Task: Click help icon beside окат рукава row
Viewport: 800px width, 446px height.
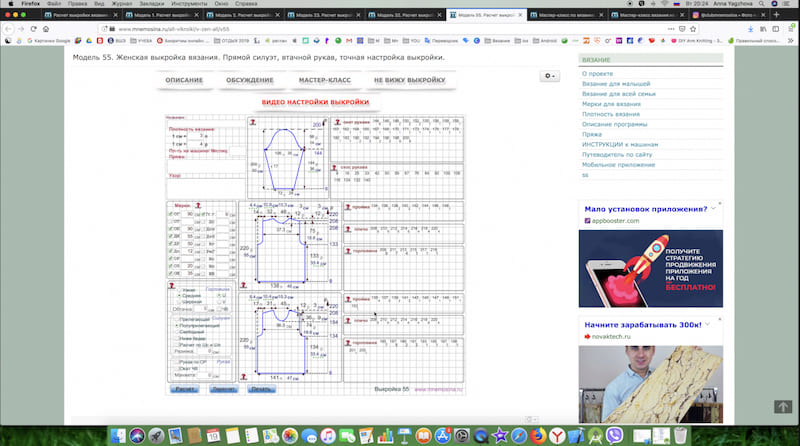Action: (337, 122)
